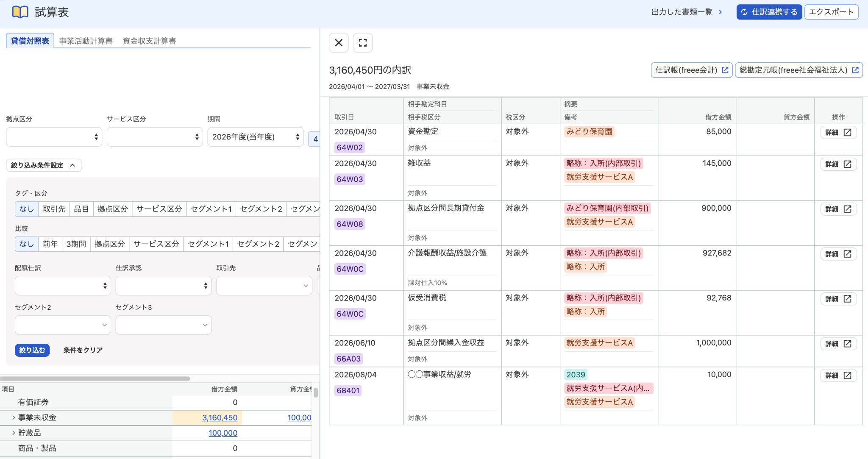Open 詳細 for ○○事業収益/就労 row

[x=838, y=376]
